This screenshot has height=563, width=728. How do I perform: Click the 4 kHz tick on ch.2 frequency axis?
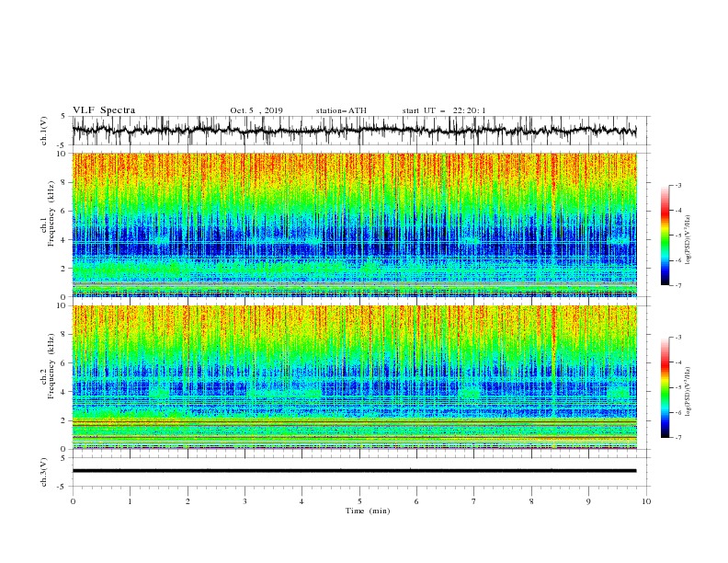64,392
